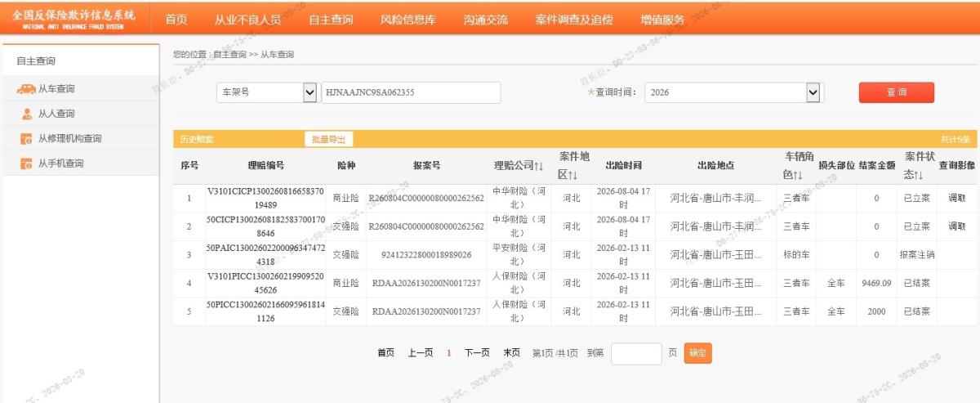Click the VIN input field HJNAAJNC9SA062355
Viewport: 980px width, 403px height.
tap(411, 92)
